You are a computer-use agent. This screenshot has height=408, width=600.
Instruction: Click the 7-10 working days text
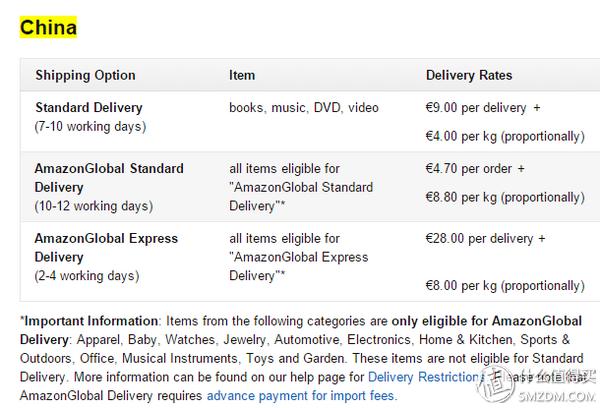[90, 126]
